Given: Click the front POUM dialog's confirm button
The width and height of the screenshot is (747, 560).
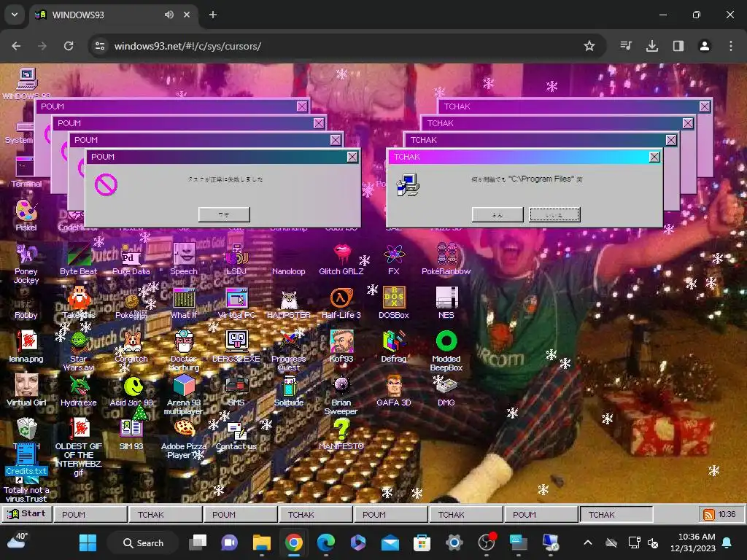Looking at the screenshot, I should pos(224,214).
